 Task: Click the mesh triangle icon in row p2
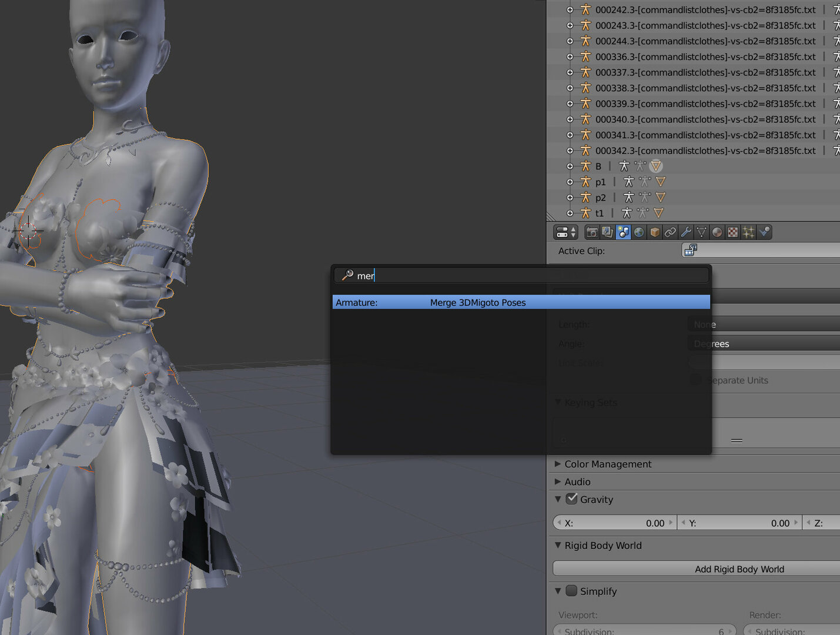pos(660,198)
